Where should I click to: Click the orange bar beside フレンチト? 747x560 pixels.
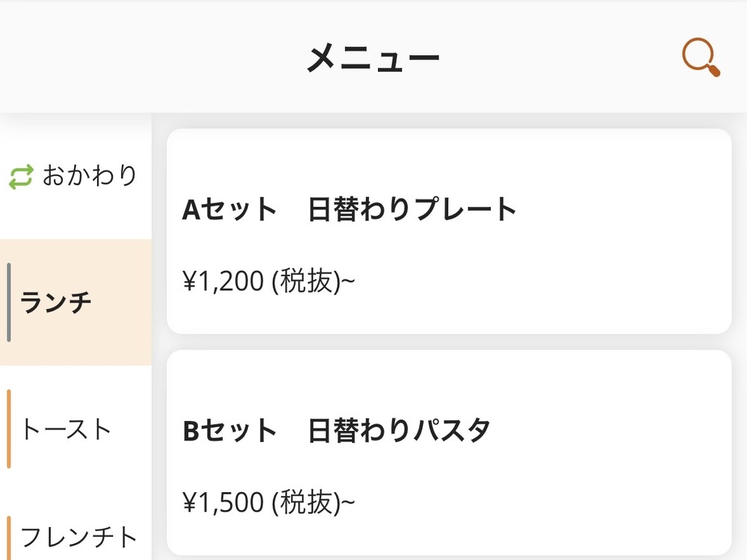9,538
